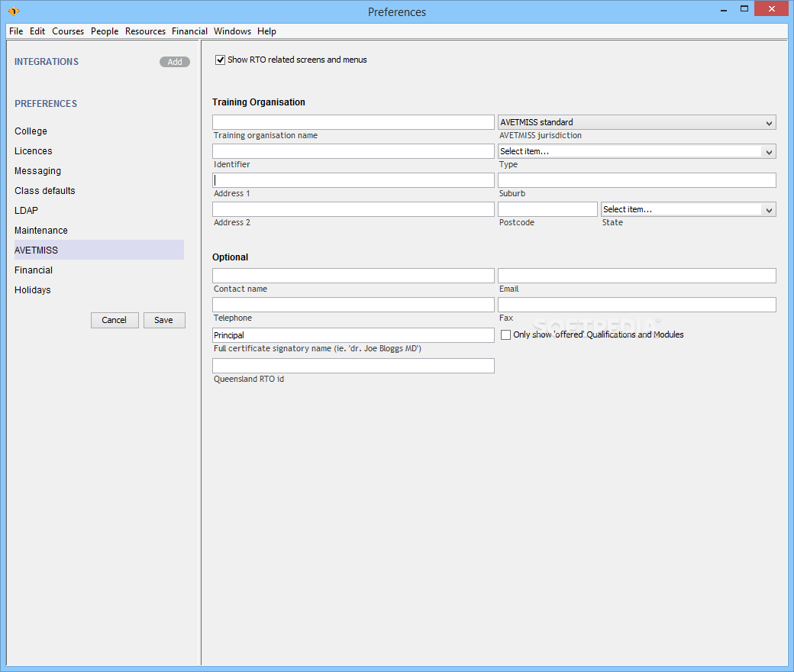This screenshot has height=672, width=794.
Task: Focus the Fax field
Action: (x=637, y=305)
